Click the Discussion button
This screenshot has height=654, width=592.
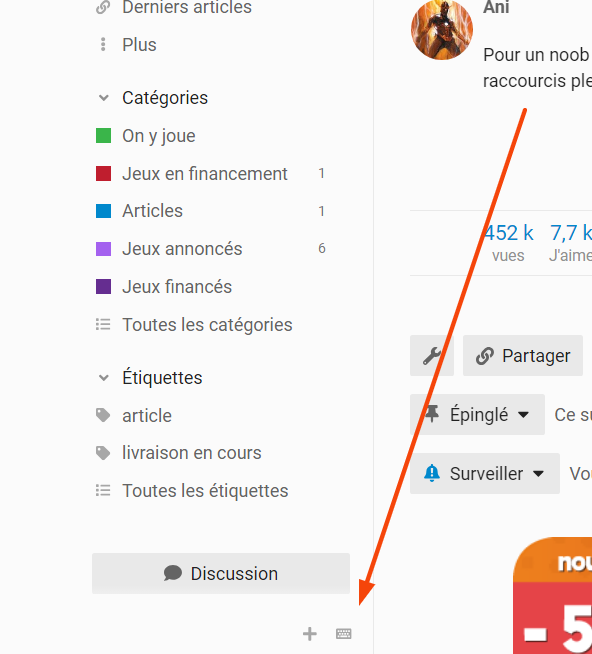tap(221, 574)
